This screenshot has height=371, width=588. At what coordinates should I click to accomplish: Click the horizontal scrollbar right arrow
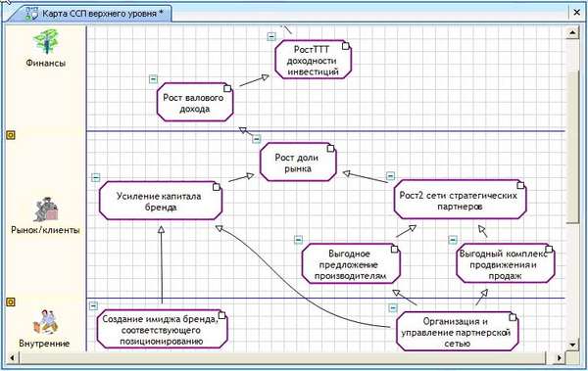[x=559, y=358]
